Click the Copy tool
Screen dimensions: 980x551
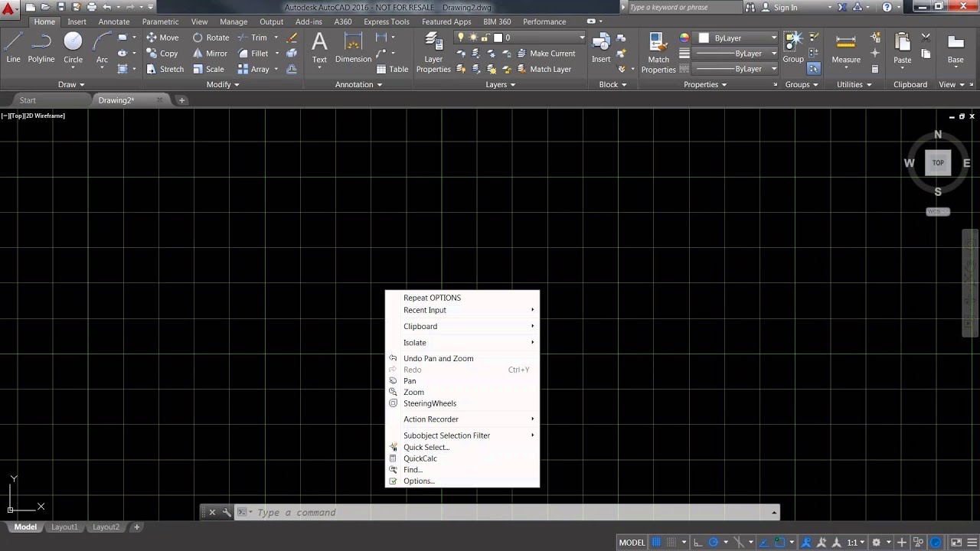click(x=162, y=54)
